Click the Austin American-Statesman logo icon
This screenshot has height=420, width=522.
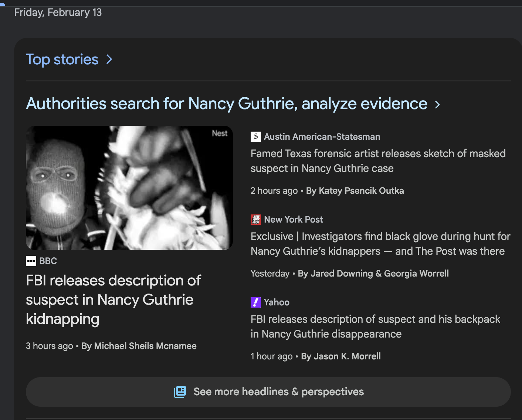pyautogui.click(x=255, y=137)
